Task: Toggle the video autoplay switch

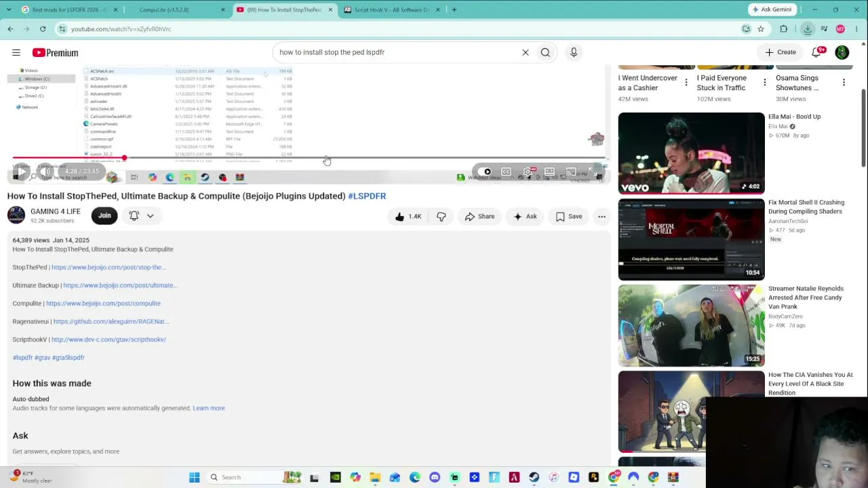Action: pyautogui.click(x=484, y=171)
